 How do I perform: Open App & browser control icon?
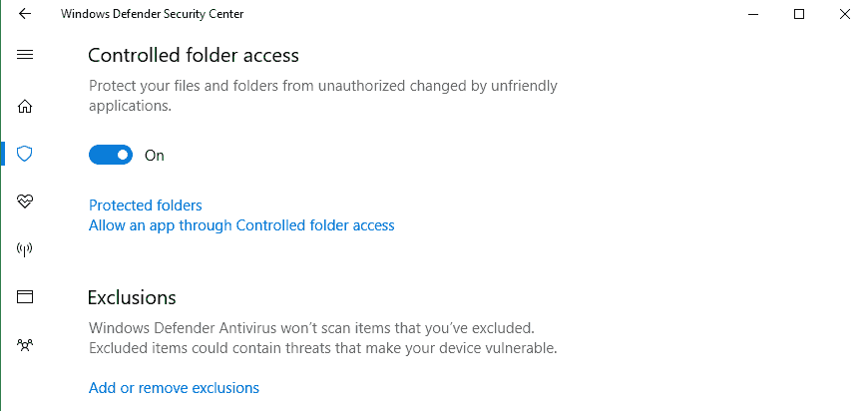tap(26, 296)
